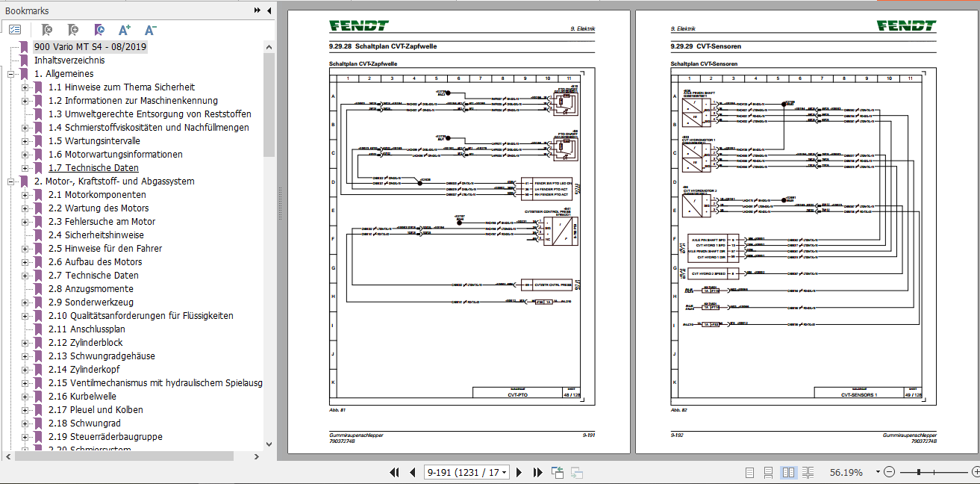This screenshot has width=980, height=484.
Task: Switch to continuous facing view
Action: (807, 472)
